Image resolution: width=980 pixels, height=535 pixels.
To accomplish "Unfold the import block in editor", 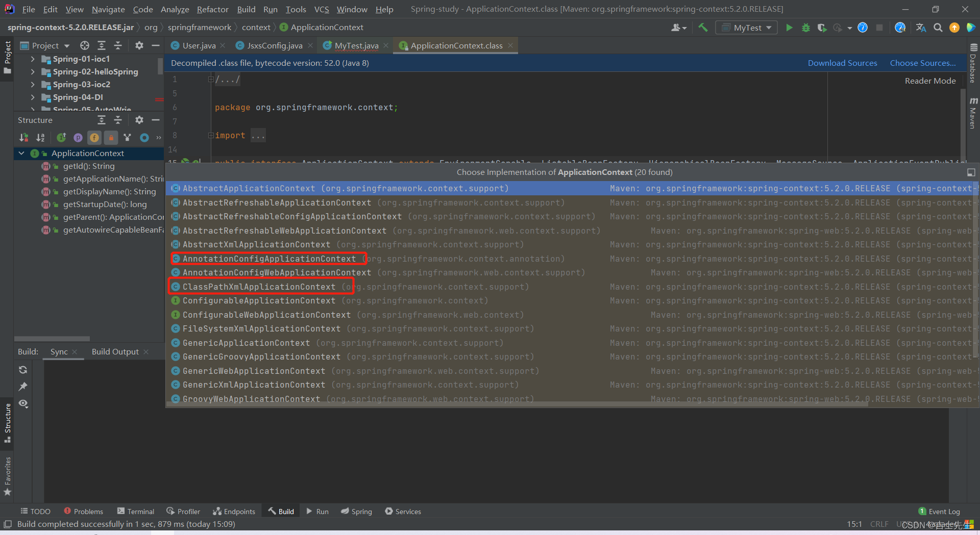I will pyautogui.click(x=210, y=135).
